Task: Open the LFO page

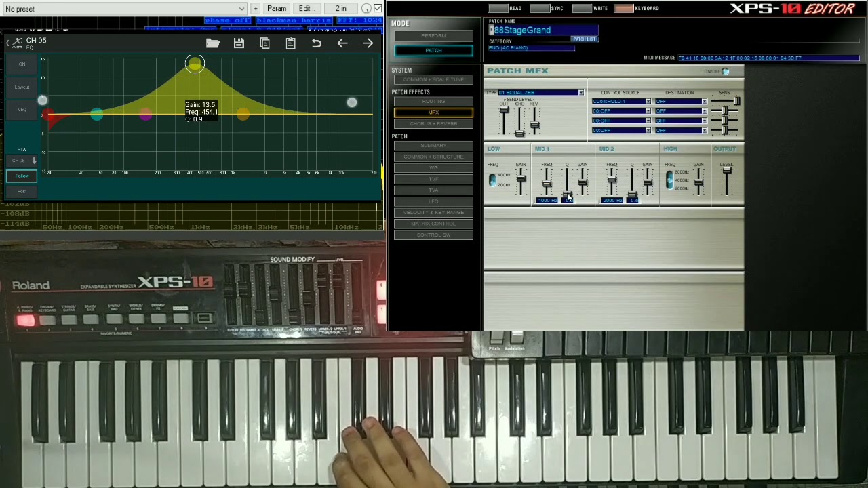Action: point(433,201)
